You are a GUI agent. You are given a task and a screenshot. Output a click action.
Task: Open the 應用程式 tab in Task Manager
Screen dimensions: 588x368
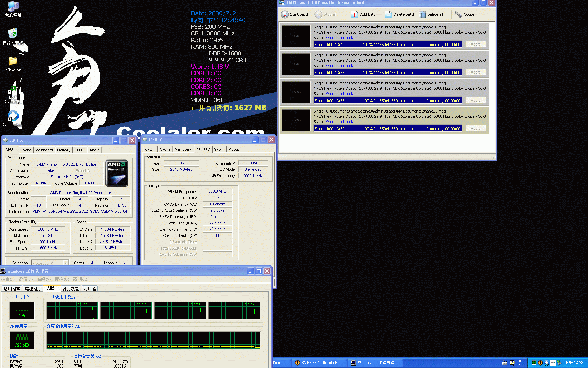tap(12, 289)
